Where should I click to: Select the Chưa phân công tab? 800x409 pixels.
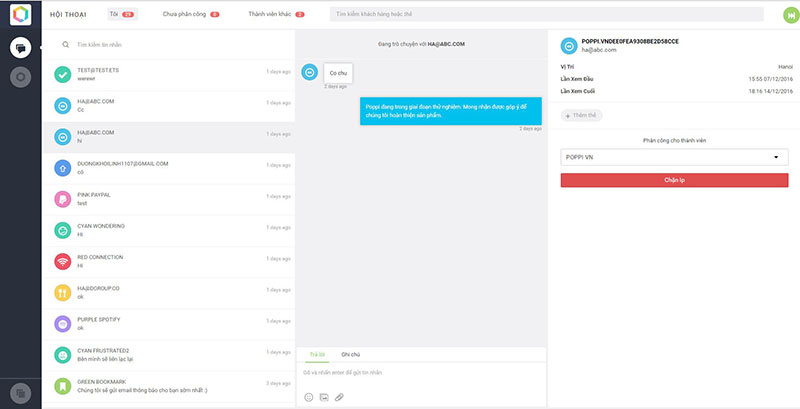click(190, 15)
